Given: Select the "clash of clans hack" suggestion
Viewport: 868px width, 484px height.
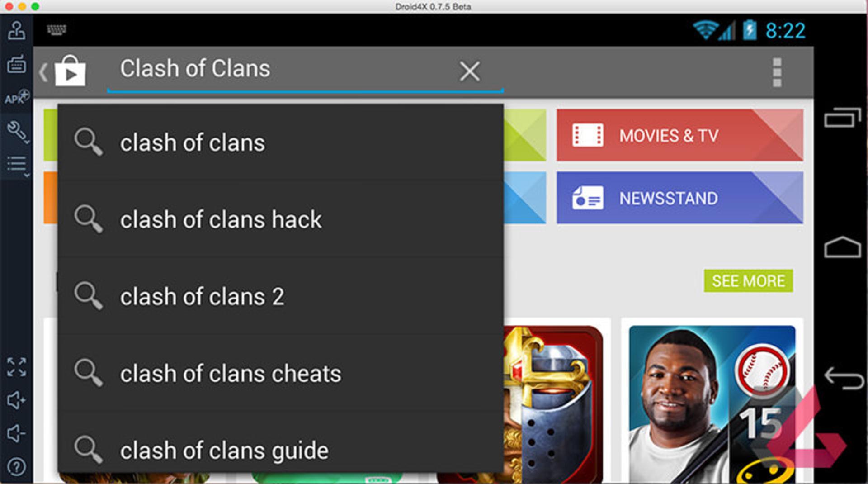Looking at the screenshot, I should point(281,219).
